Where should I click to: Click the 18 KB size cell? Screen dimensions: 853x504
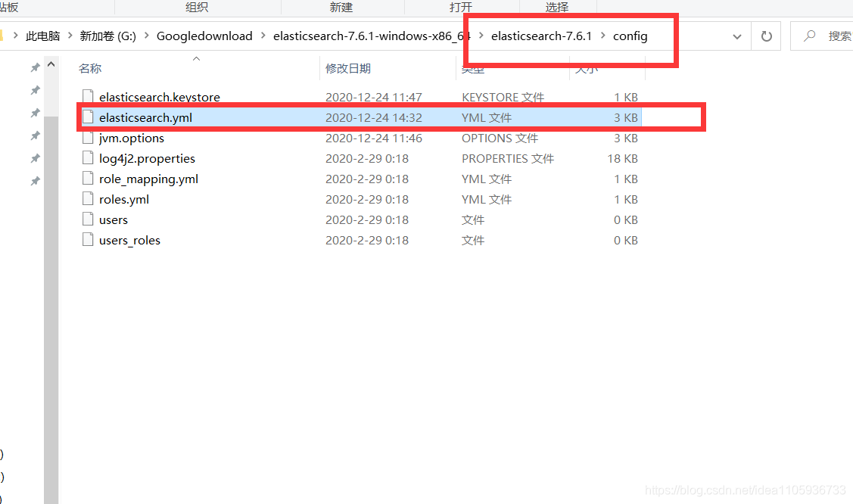(622, 158)
